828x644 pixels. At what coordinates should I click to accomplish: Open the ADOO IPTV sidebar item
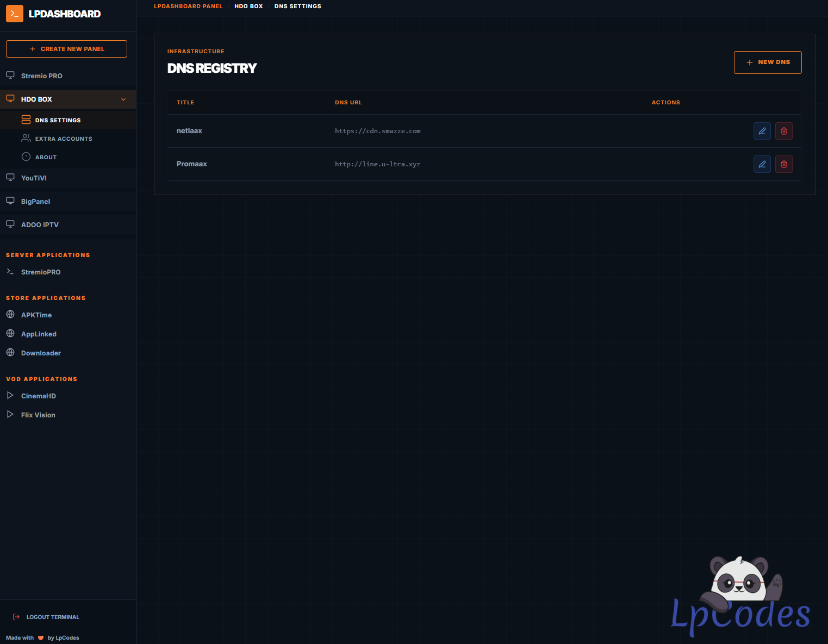tap(40, 225)
